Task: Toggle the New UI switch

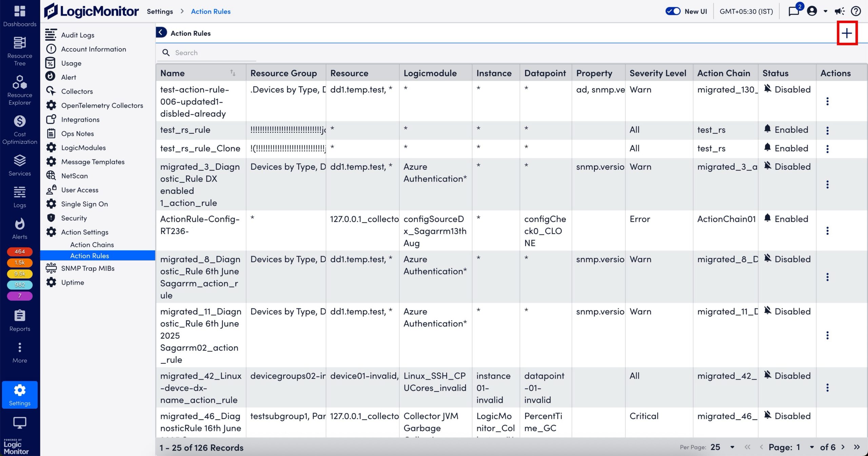Action: (673, 12)
